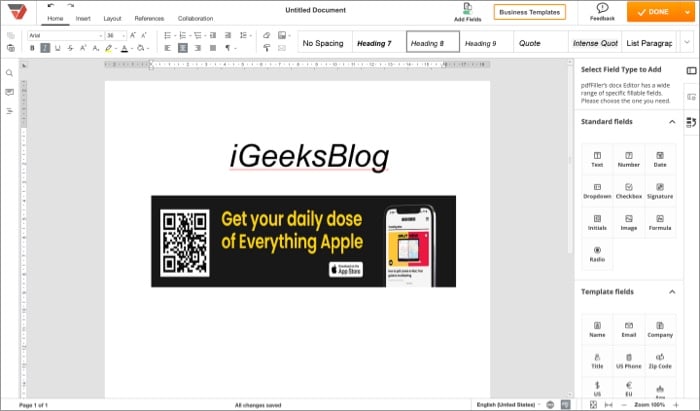Toggle Subscript formatting

coord(96,48)
